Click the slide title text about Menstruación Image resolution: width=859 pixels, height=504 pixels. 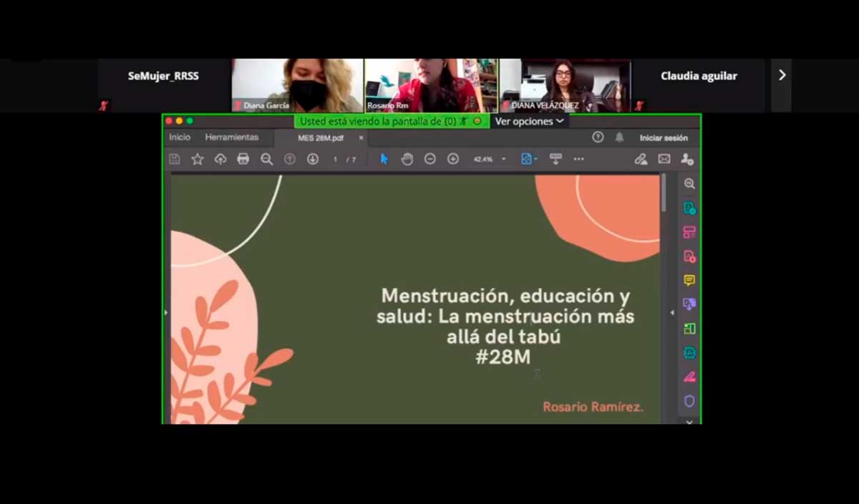coord(505,316)
